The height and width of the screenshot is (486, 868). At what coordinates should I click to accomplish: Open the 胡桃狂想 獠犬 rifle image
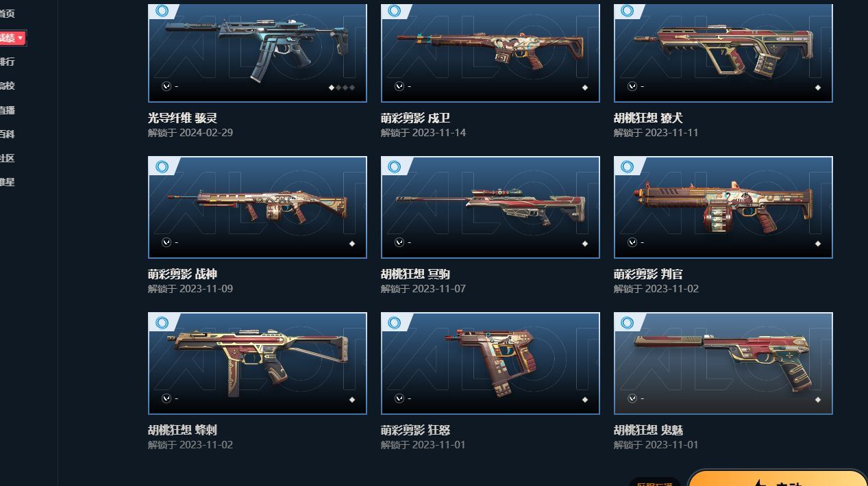(x=723, y=53)
